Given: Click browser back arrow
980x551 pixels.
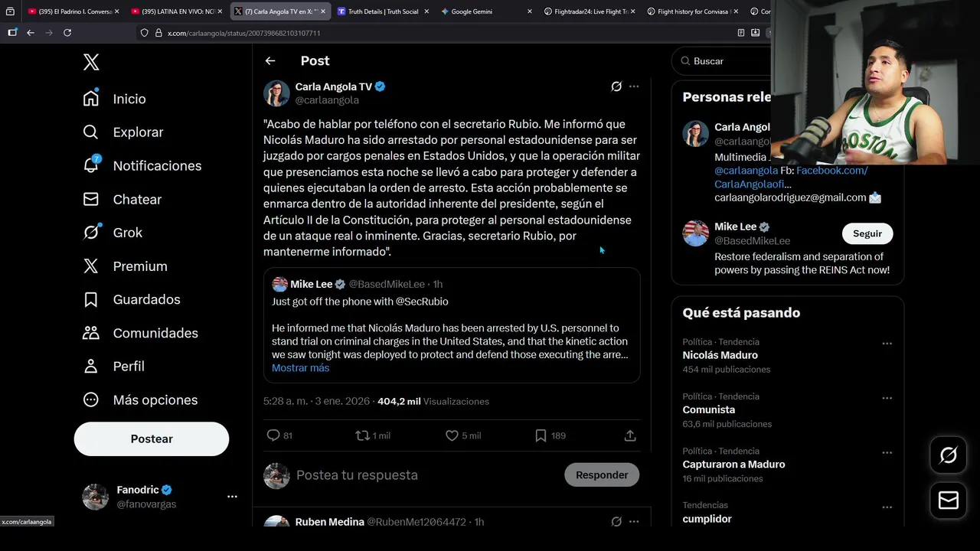Looking at the screenshot, I should point(30,33).
